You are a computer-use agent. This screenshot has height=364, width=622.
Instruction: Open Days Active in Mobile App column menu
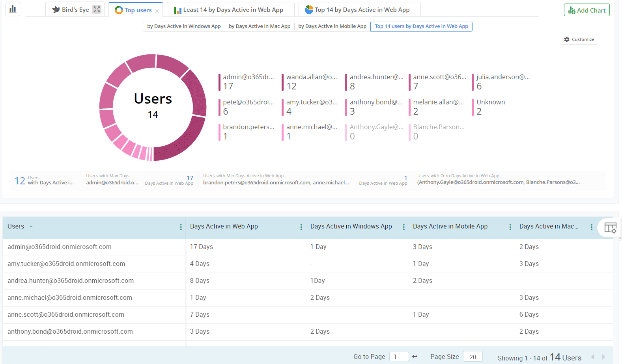tap(510, 227)
